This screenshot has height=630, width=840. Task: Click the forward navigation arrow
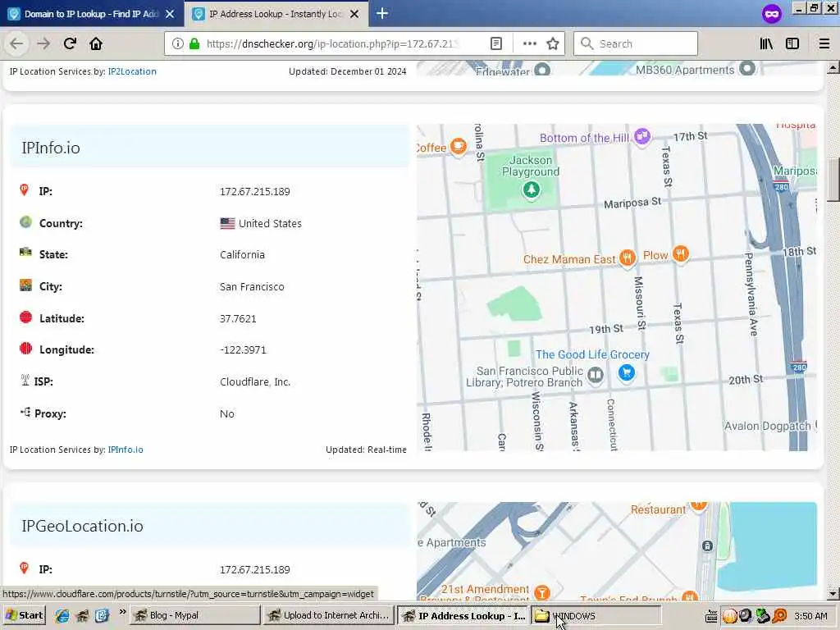43,43
